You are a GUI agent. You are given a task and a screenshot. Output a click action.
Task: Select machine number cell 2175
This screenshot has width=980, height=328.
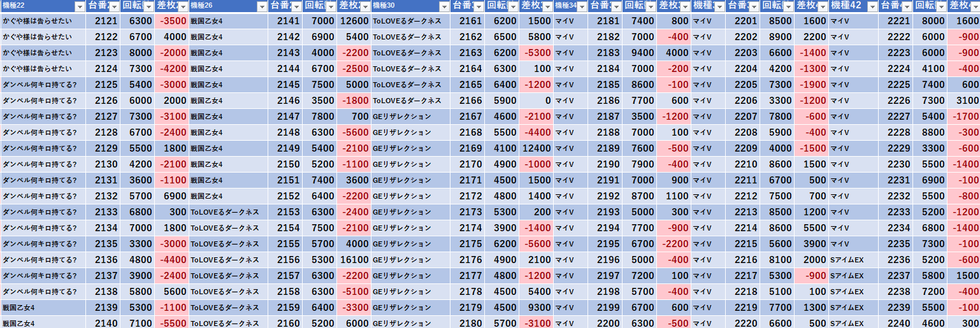[x=467, y=244]
